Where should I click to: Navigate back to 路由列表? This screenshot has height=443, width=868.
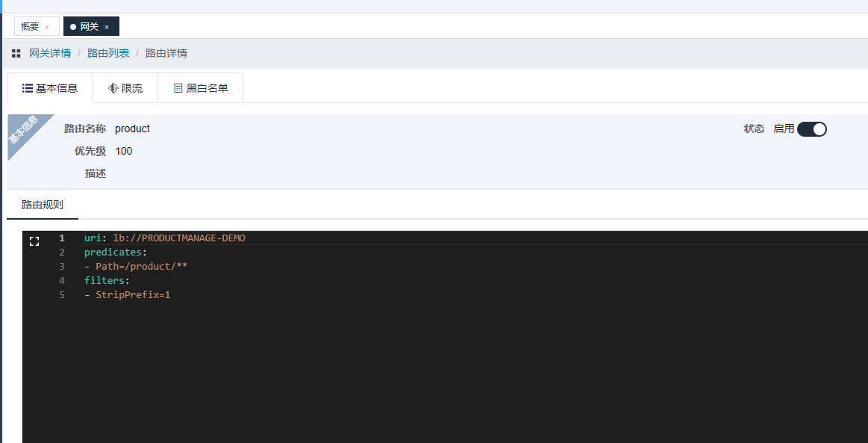[108, 54]
